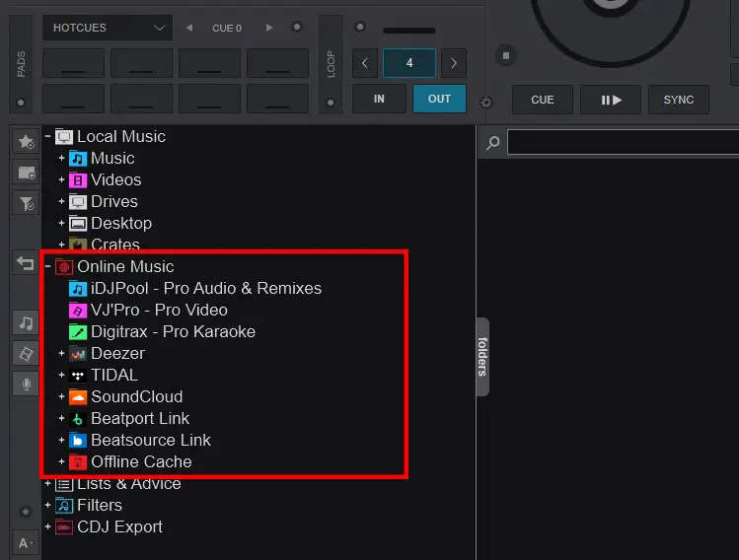Select the Desktop tree item
The width and height of the screenshot is (739, 560).
tap(121, 223)
